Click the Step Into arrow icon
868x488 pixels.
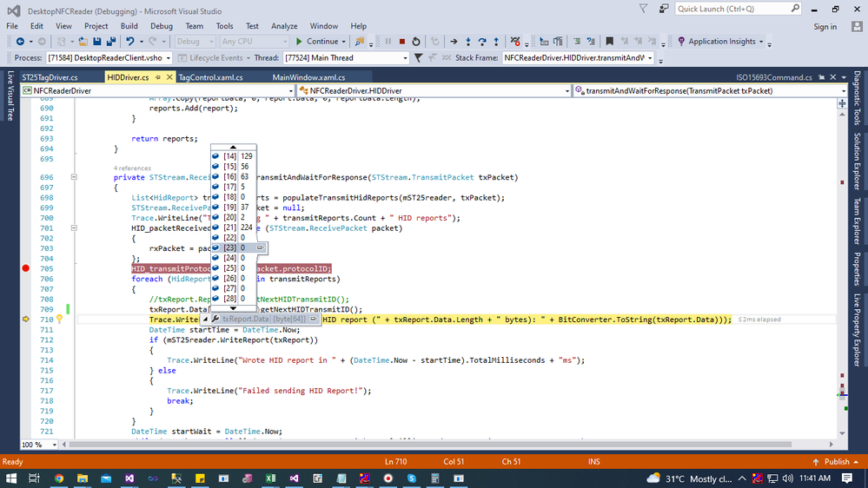(x=467, y=42)
